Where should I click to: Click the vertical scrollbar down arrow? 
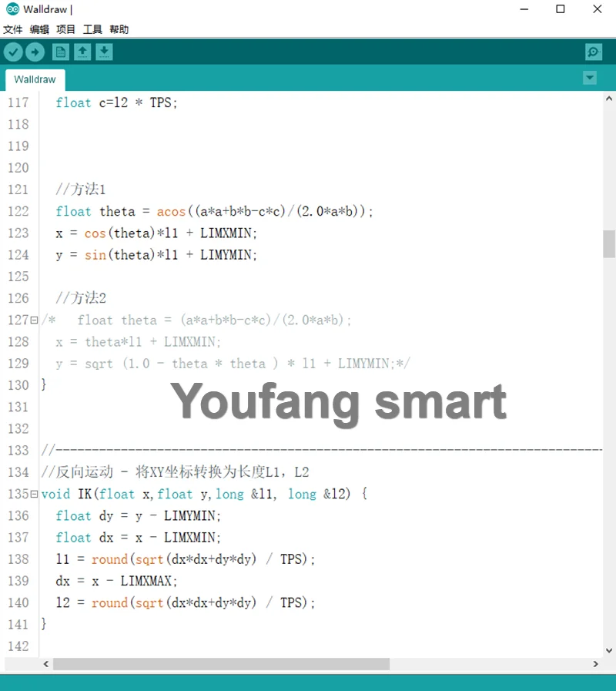(609, 650)
